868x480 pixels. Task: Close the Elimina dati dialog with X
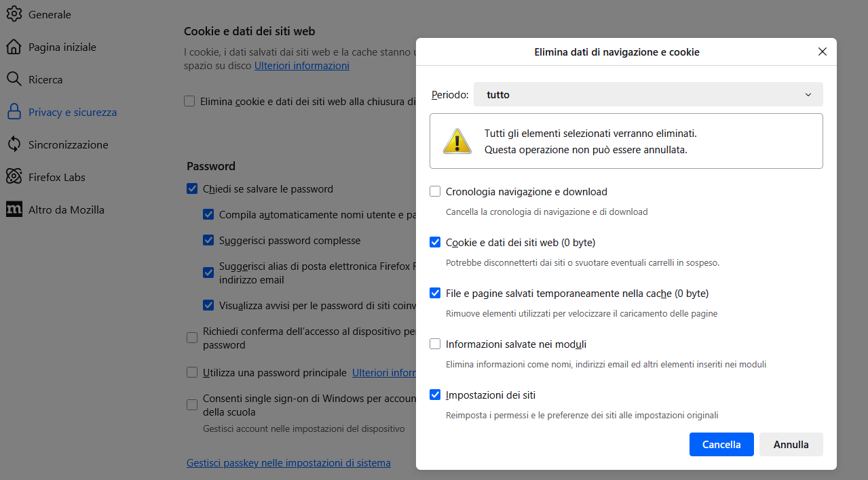click(x=822, y=52)
